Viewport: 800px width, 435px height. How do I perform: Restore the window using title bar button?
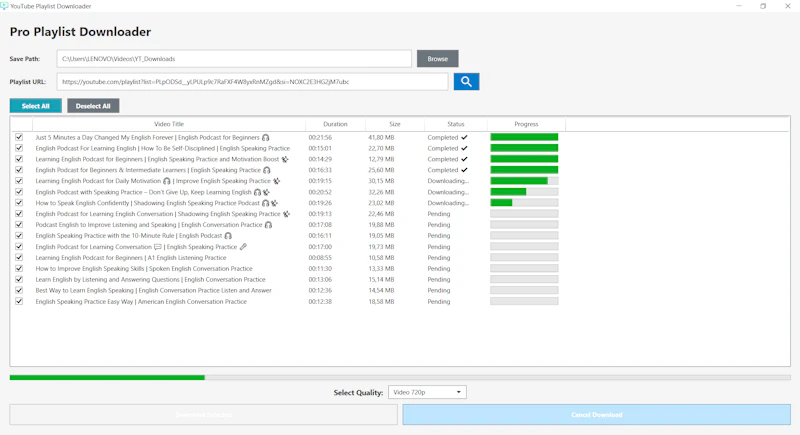pyautogui.click(x=763, y=6)
